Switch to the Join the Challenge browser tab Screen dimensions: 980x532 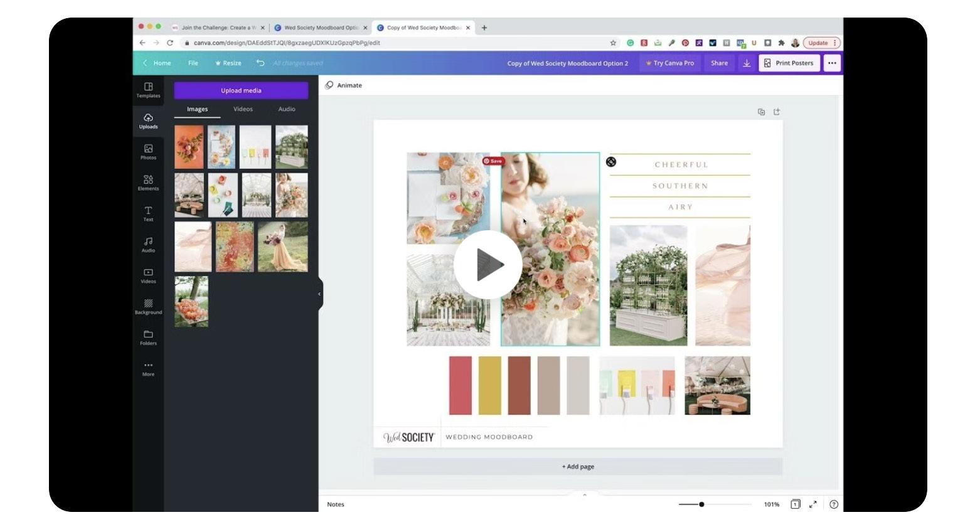(x=218, y=28)
